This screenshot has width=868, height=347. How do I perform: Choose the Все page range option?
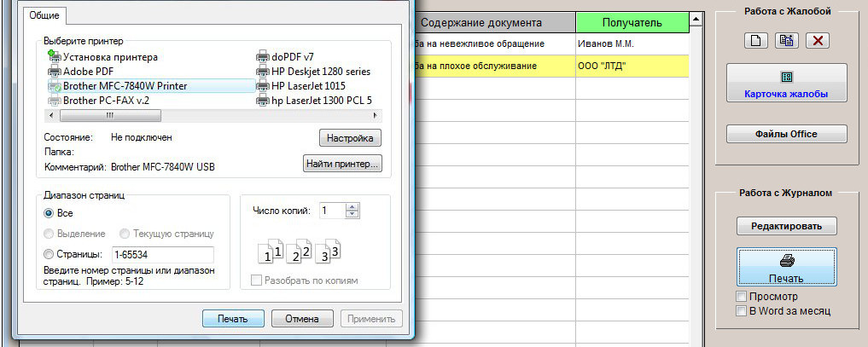(48, 213)
